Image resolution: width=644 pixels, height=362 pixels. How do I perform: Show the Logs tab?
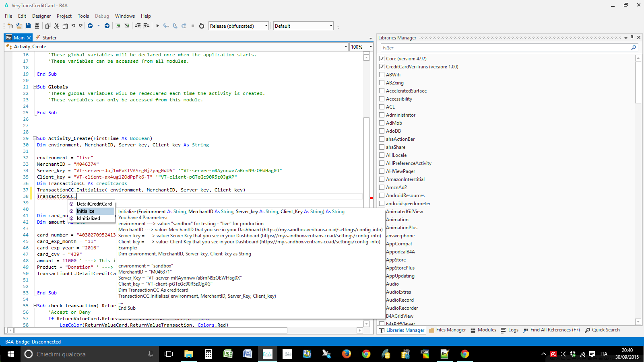coord(510,330)
